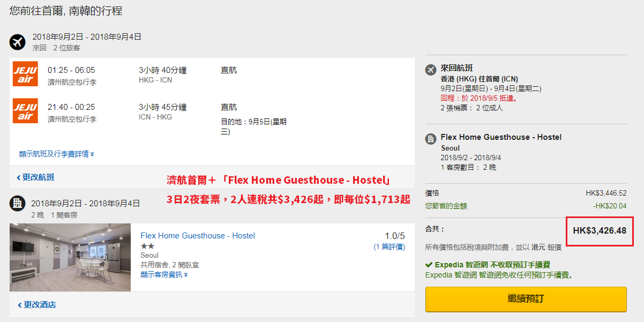The image size is (644, 322).
Task: Click the airplane icon beside trip dates
Action: click(18, 42)
